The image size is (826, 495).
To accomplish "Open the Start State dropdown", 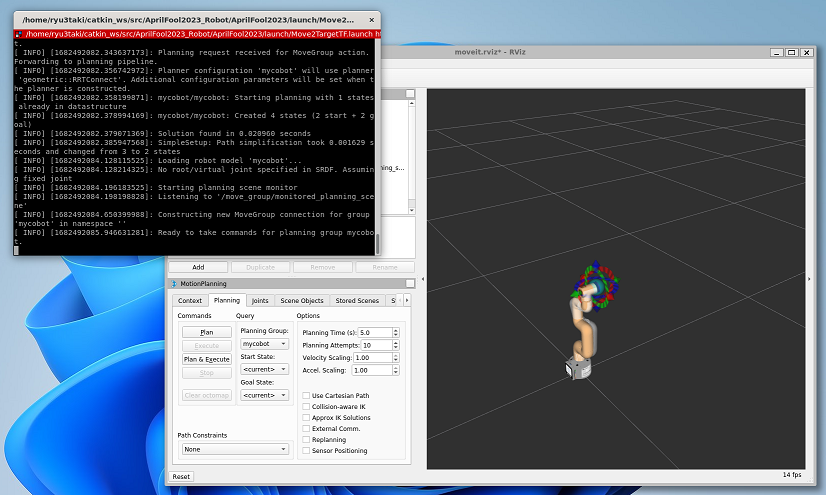I will [264, 369].
